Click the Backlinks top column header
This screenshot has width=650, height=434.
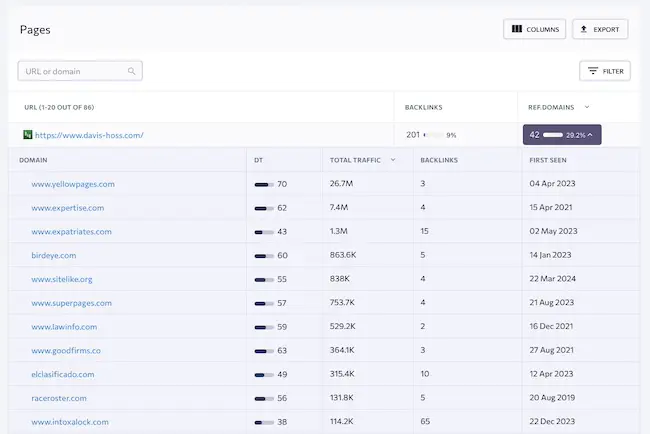pyautogui.click(x=423, y=107)
